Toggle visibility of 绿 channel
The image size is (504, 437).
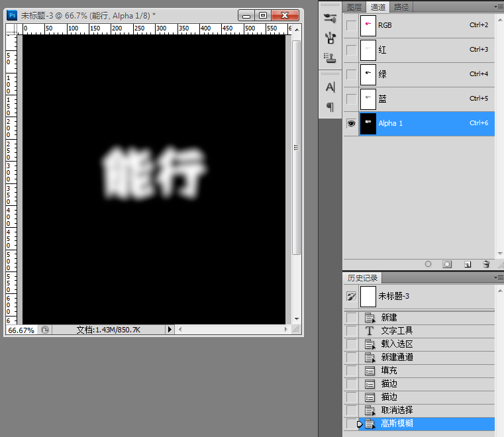pyautogui.click(x=351, y=74)
